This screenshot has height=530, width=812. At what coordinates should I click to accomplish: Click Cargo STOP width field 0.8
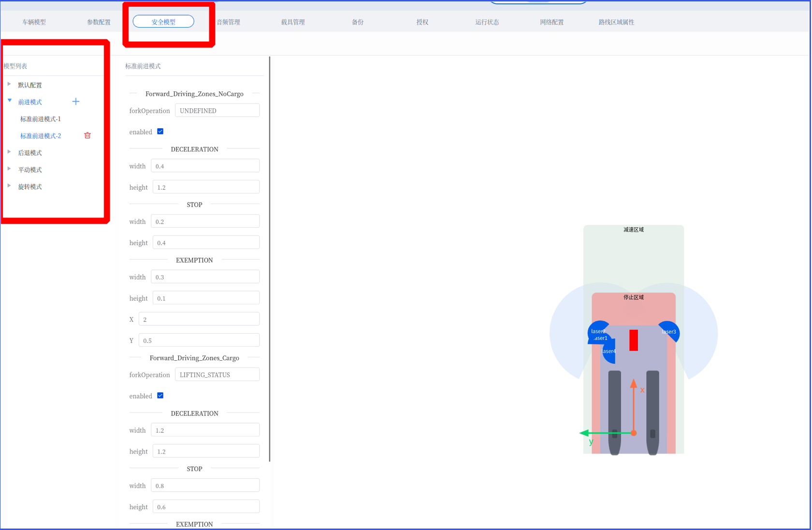pos(205,486)
